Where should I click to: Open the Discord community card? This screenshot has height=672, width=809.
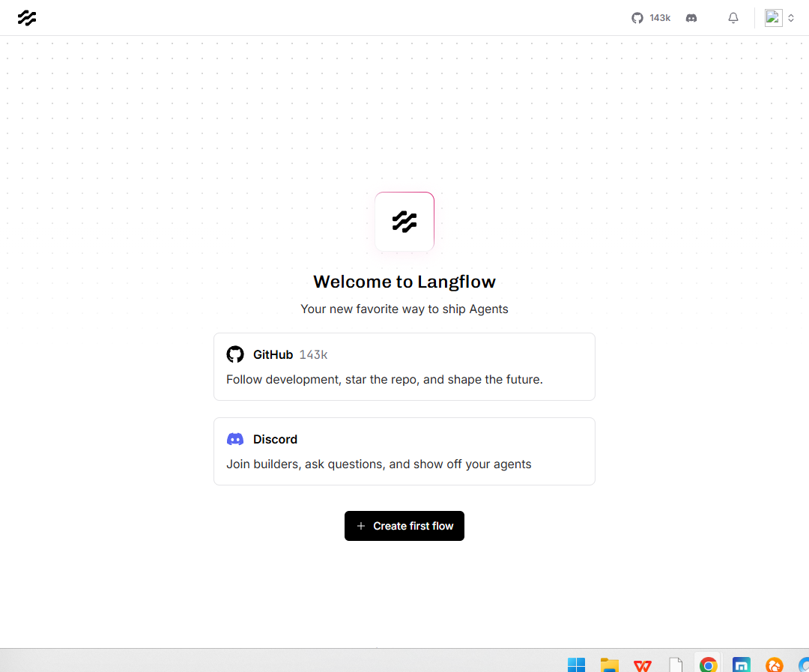tap(404, 451)
